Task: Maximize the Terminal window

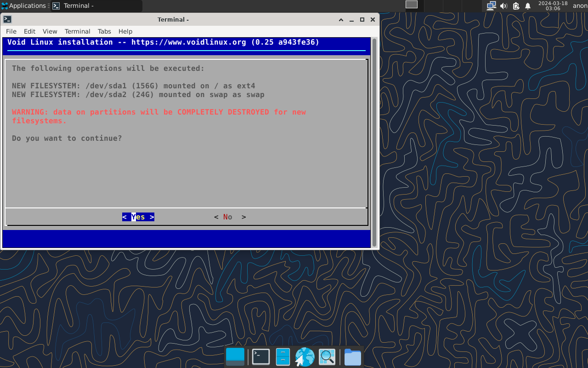Action: point(362,19)
